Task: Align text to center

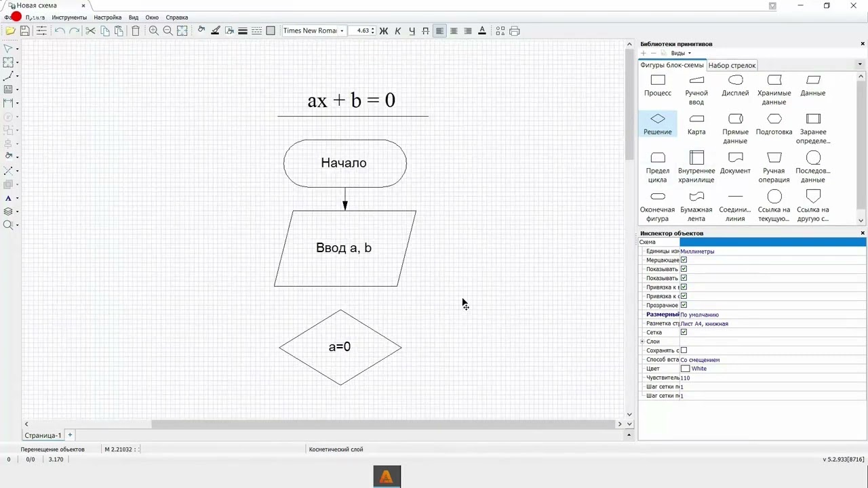Action: pyautogui.click(x=454, y=30)
